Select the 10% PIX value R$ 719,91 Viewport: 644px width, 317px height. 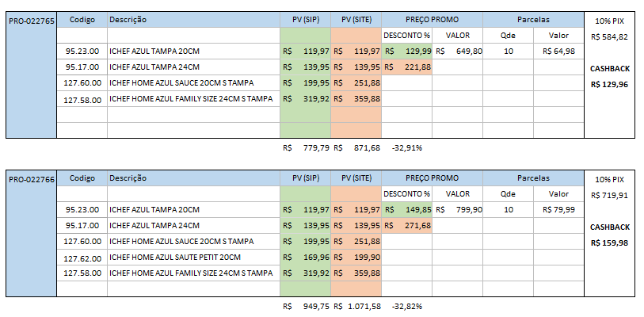click(609, 195)
